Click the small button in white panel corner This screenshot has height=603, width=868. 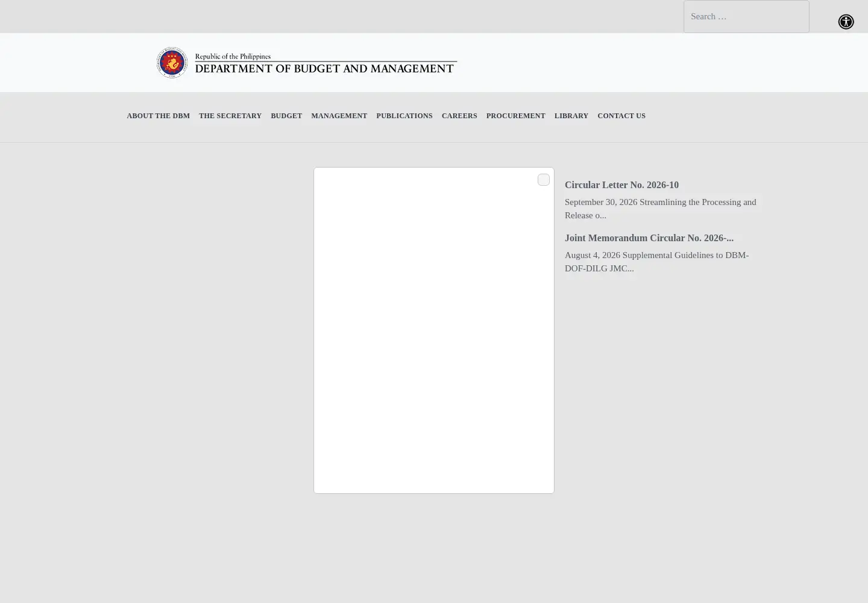(544, 180)
